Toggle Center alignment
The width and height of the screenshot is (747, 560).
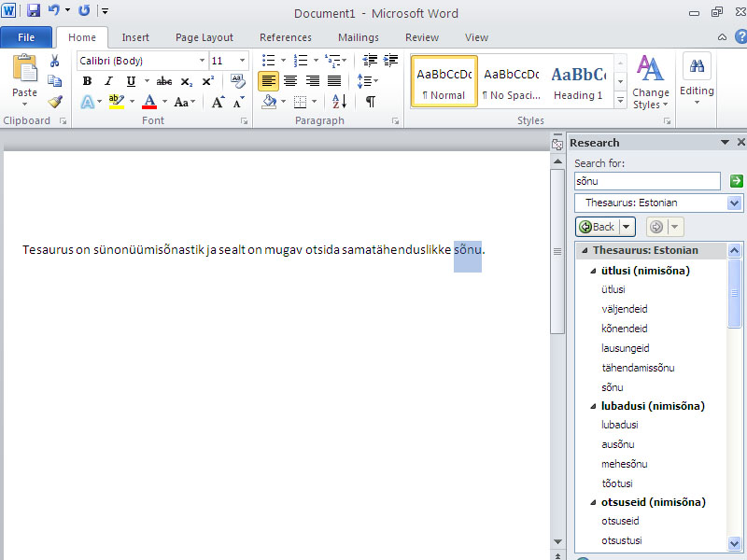tap(290, 81)
